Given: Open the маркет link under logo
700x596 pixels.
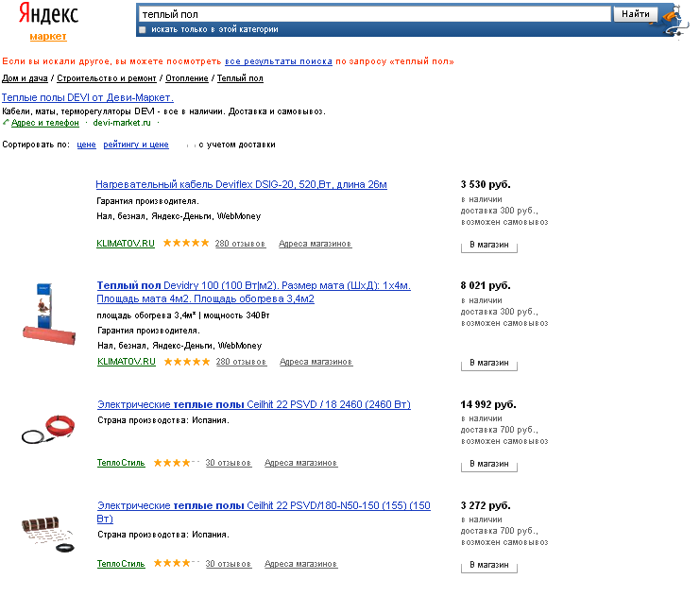Looking at the screenshot, I should coord(48,36).
